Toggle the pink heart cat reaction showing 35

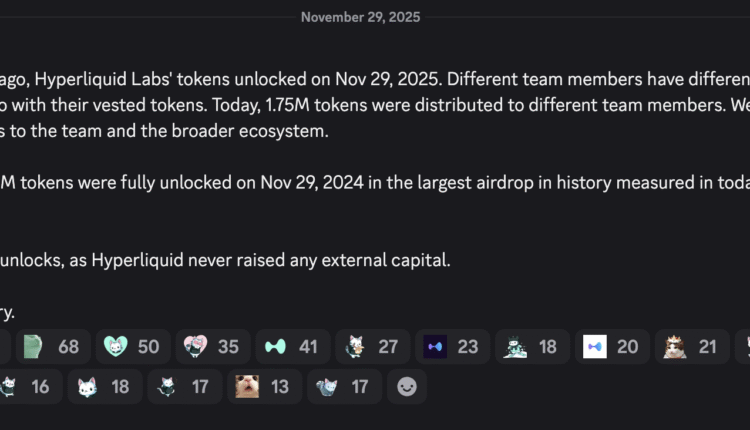tap(213, 347)
